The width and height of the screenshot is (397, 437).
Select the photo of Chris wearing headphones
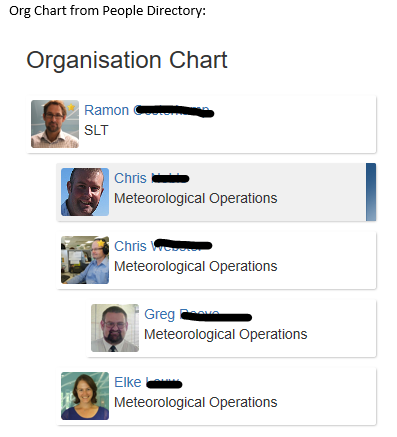pyautogui.click(x=85, y=260)
